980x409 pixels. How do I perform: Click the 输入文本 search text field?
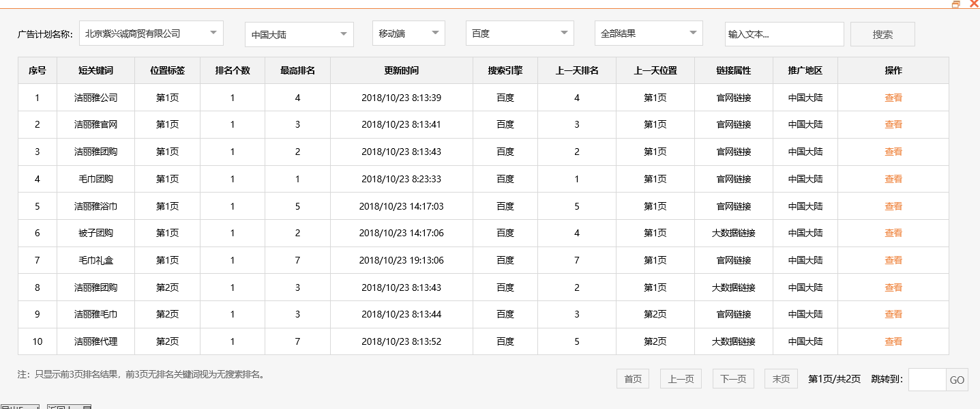[x=783, y=33]
